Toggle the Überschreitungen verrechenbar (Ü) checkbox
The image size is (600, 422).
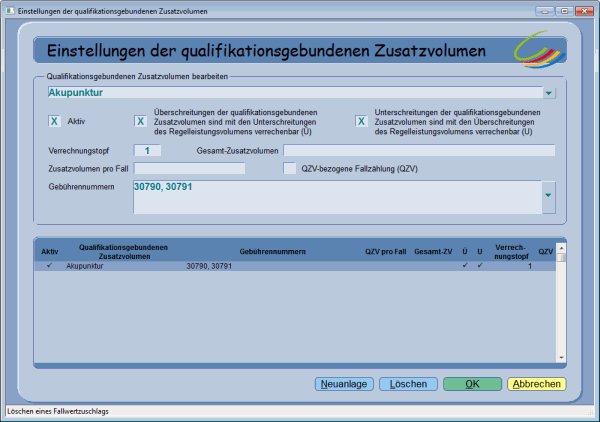(140, 122)
